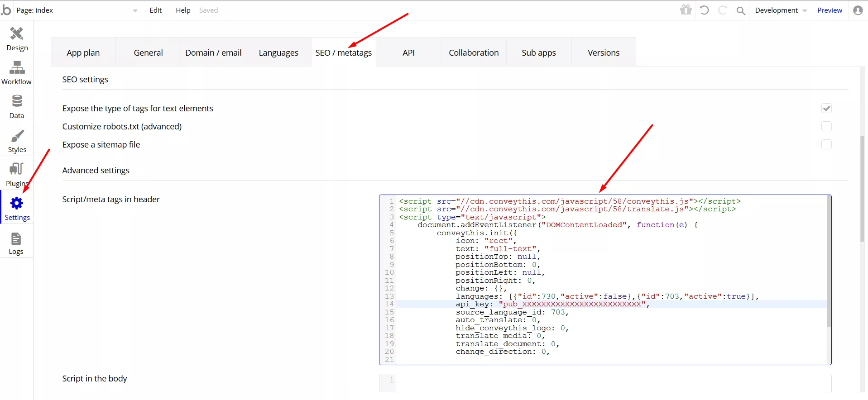Click the 'positionBottom: 0' code line
This screenshot has height=400, width=868.
(x=498, y=265)
